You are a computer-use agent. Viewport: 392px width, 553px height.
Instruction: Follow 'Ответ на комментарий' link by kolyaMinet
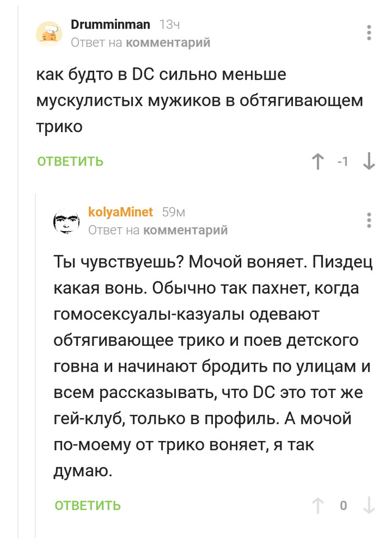coord(158,230)
